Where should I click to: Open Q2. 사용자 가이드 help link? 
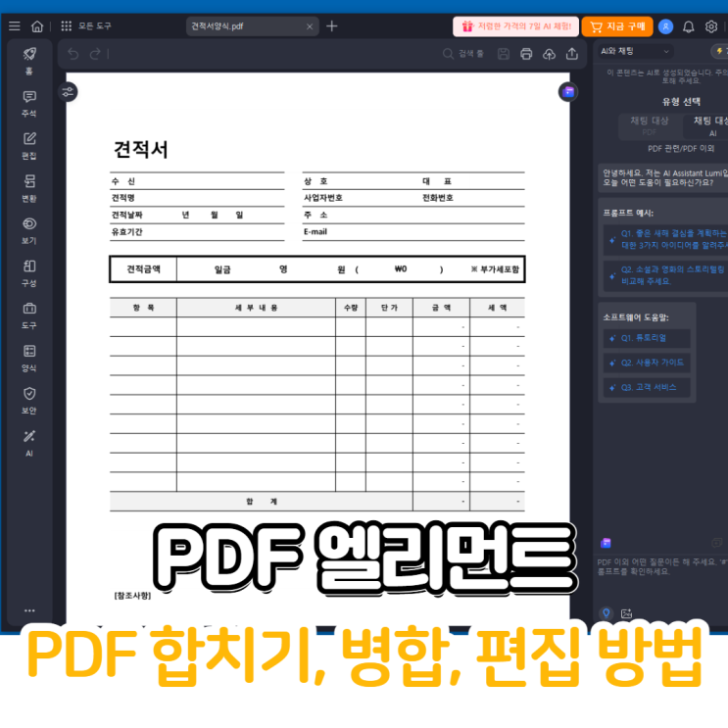(x=647, y=363)
